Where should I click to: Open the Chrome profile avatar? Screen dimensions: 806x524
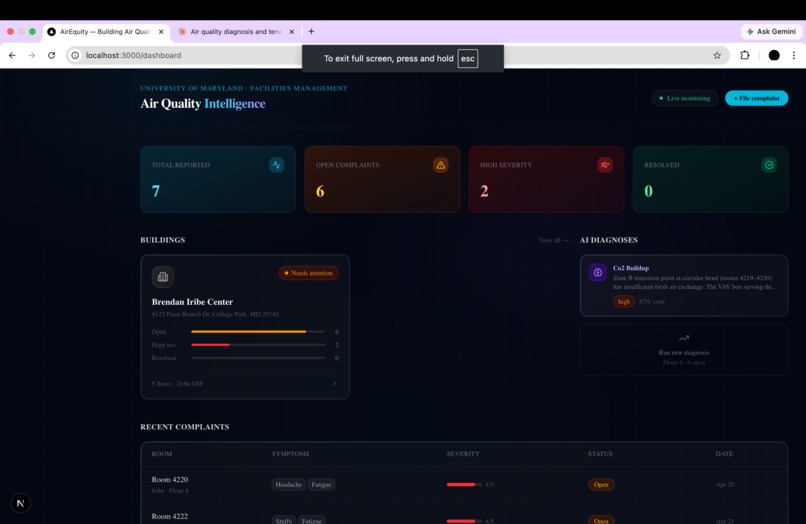[x=774, y=55]
